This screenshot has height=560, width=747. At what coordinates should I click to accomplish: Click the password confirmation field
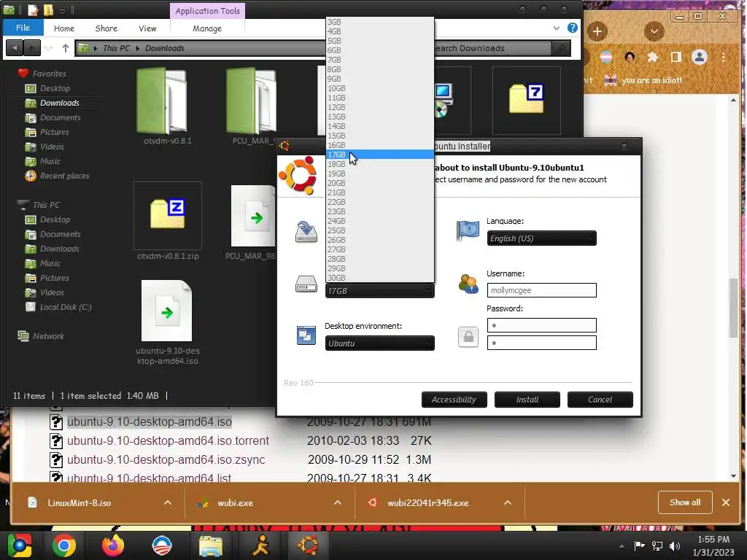point(542,343)
